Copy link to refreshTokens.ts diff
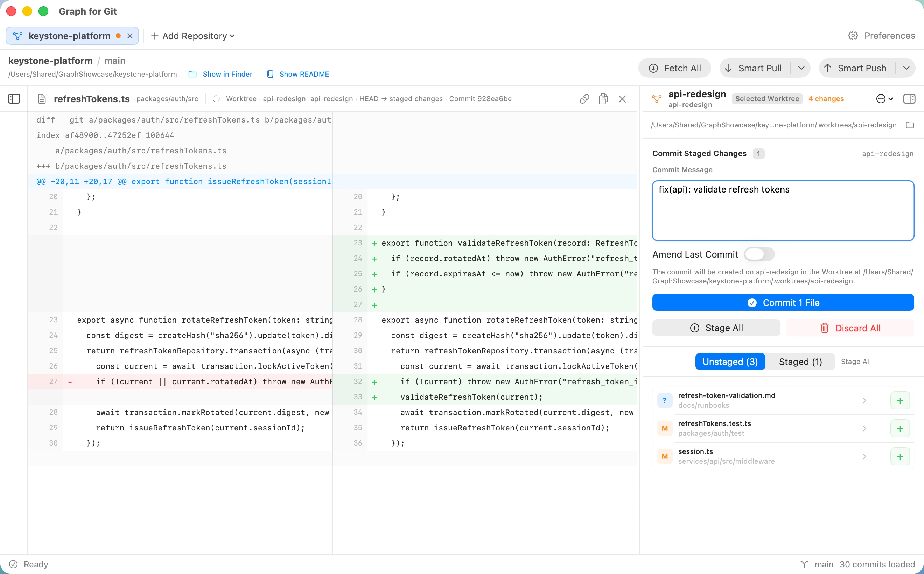The width and height of the screenshot is (924, 574). pos(584,99)
